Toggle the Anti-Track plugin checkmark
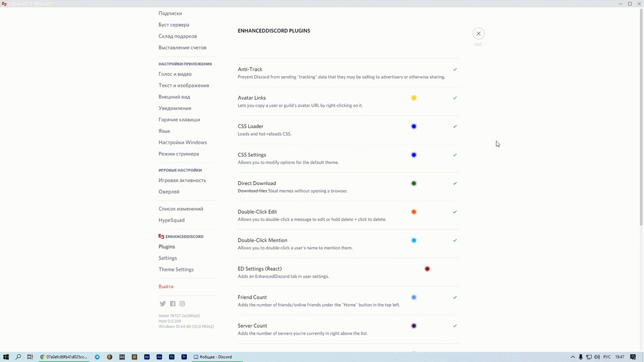 coord(455,70)
